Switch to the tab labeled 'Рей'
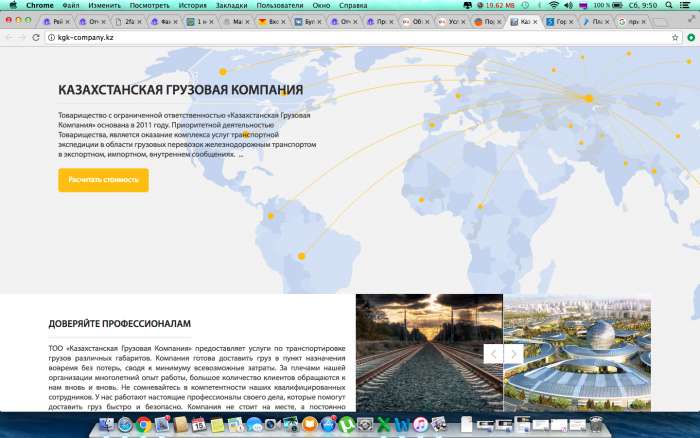This screenshot has width=700, height=438. coord(55,21)
